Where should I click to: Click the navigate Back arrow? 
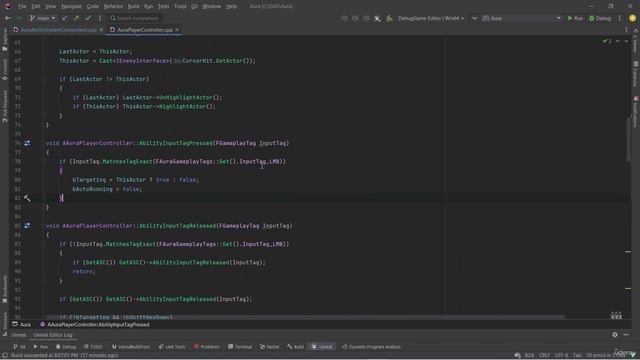(8, 18)
